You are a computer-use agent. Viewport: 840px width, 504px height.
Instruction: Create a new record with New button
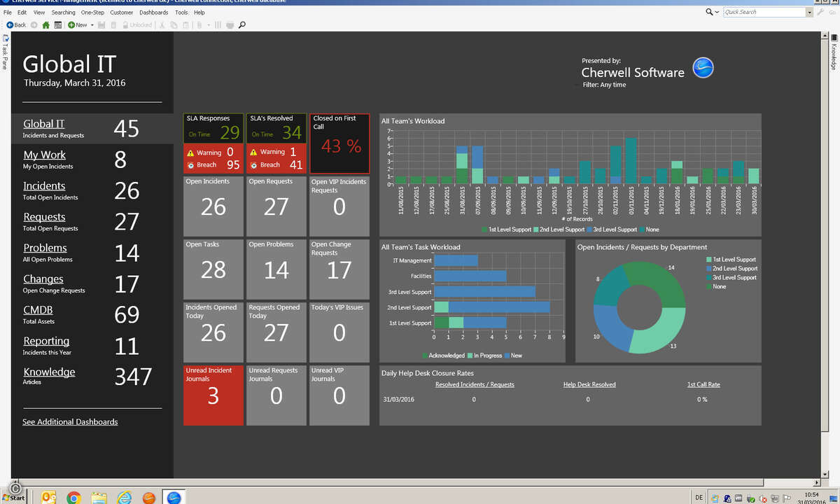78,24
